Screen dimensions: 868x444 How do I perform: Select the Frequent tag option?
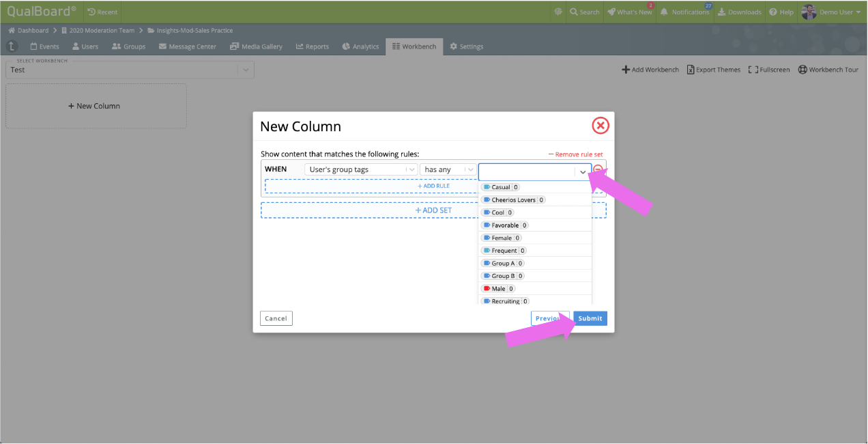click(x=535, y=251)
